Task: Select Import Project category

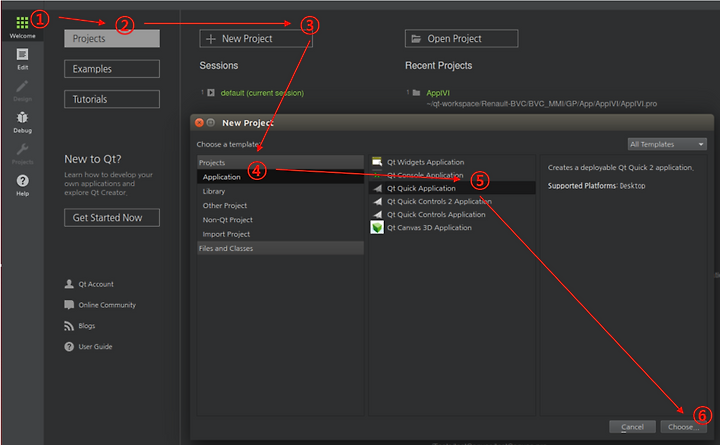Action: (281, 234)
